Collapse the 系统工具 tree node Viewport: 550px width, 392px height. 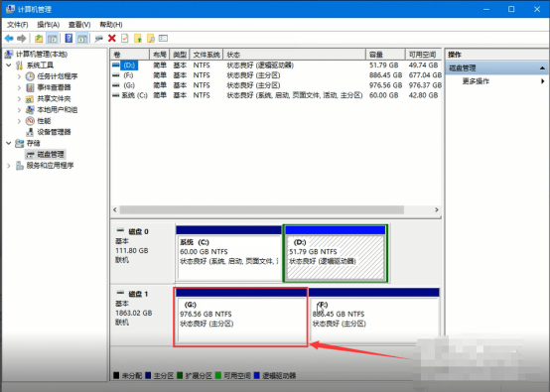point(9,65)
